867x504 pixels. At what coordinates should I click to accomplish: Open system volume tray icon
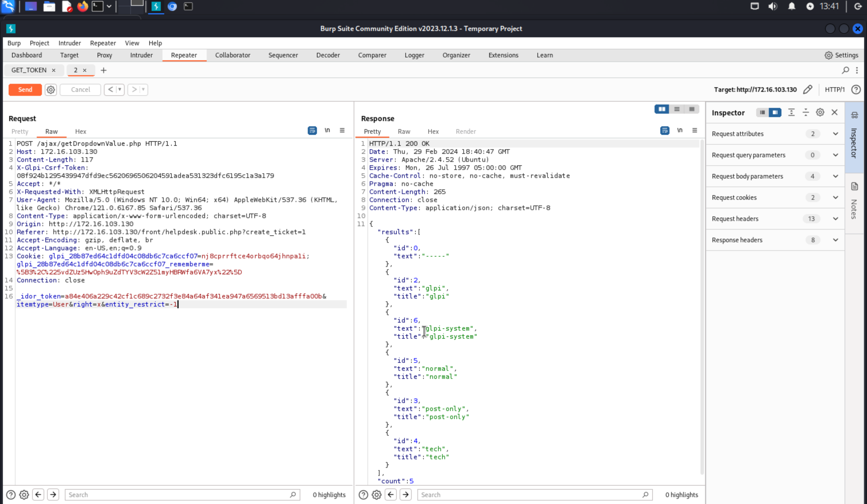(x=773, y=6)
